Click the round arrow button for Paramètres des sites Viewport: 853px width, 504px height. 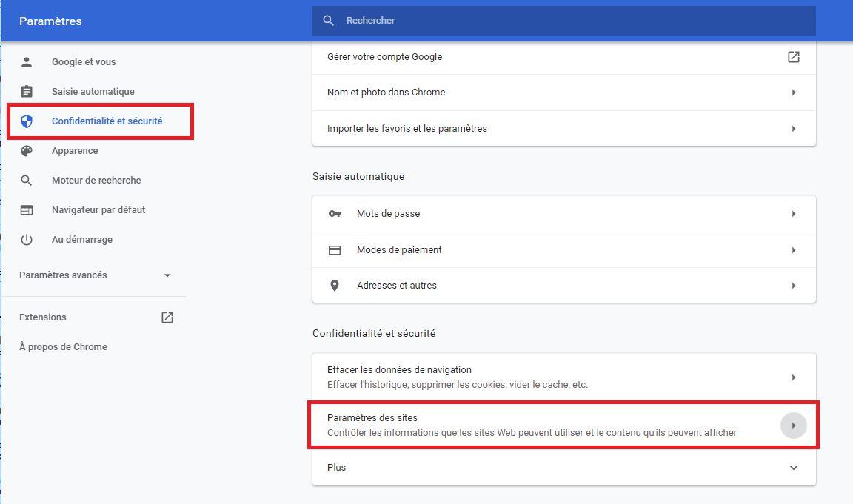tap(794, 425)
